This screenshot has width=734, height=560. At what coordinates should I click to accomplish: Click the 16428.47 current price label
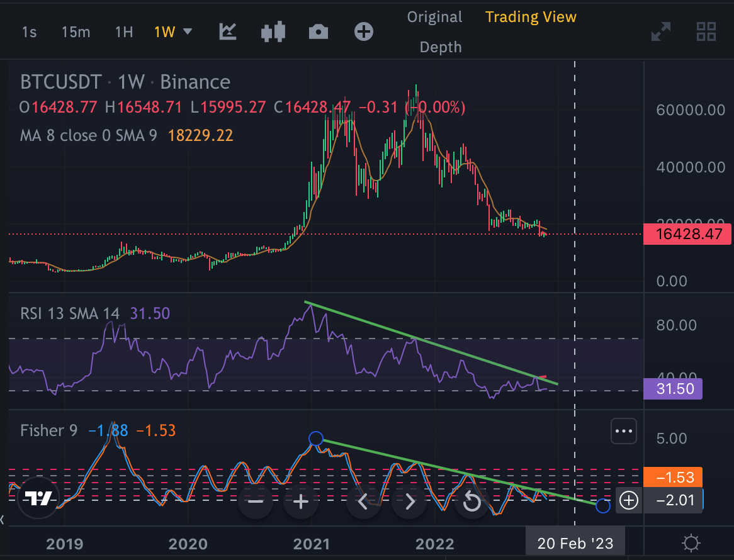point(687,233)
